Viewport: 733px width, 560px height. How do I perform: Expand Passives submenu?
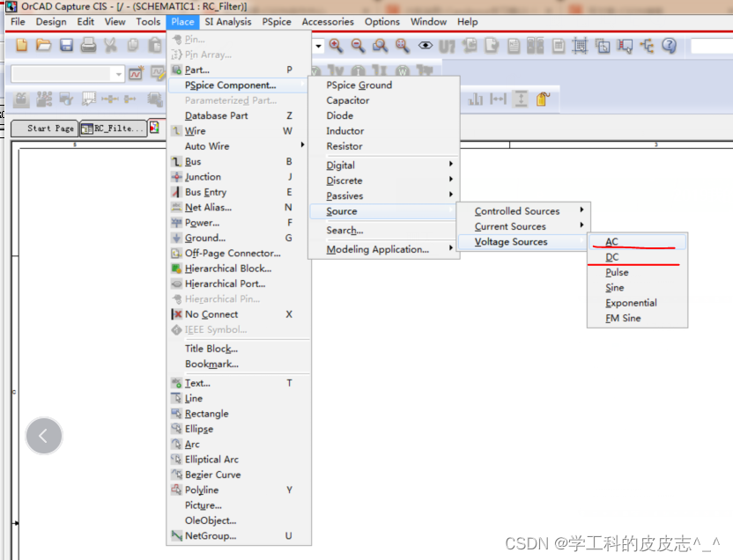[x=383, y=196]
